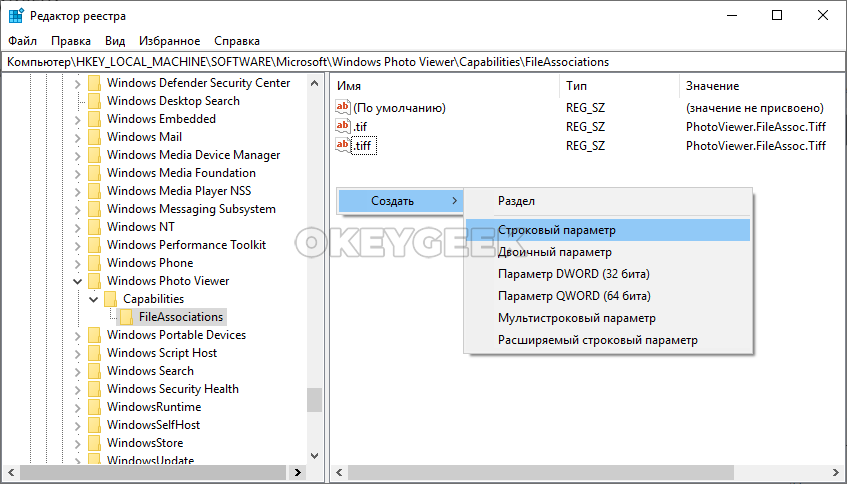
Task: Click the Capabilities folder icon
Action: pos(111,299)
